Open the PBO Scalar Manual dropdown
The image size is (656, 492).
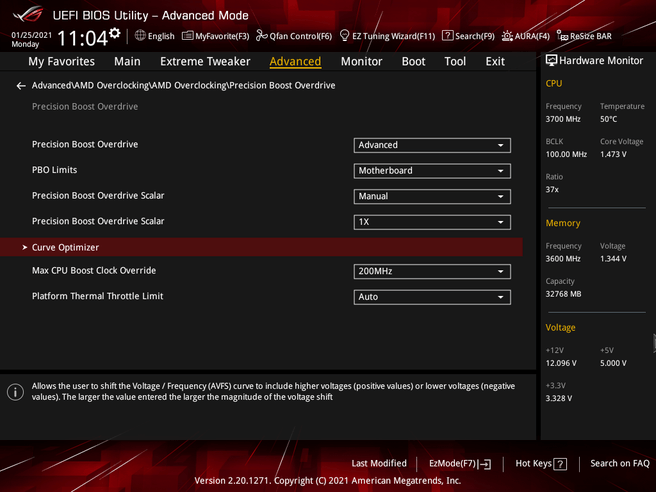pyautogui.click(x=432, y=196)
